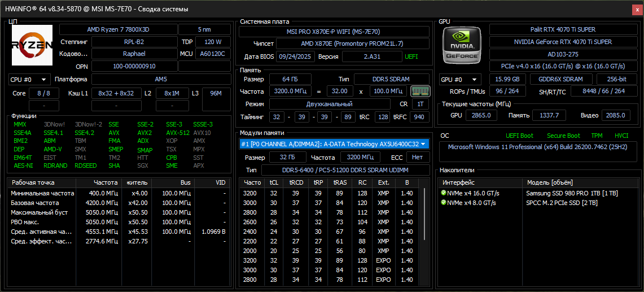The width and height of the screenshot is (644, 292).
Task: Click the DDR5 SDRAM memory type field
Action: pos(392,79)
